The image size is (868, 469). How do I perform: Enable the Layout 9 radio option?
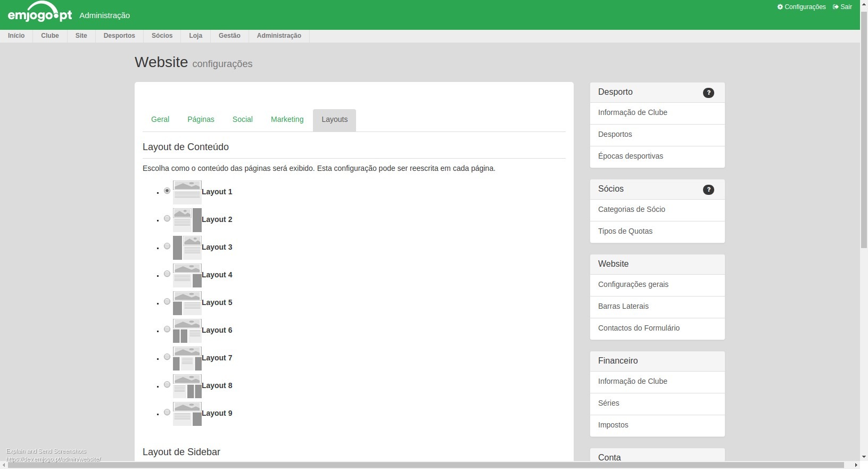click(167, 412)
